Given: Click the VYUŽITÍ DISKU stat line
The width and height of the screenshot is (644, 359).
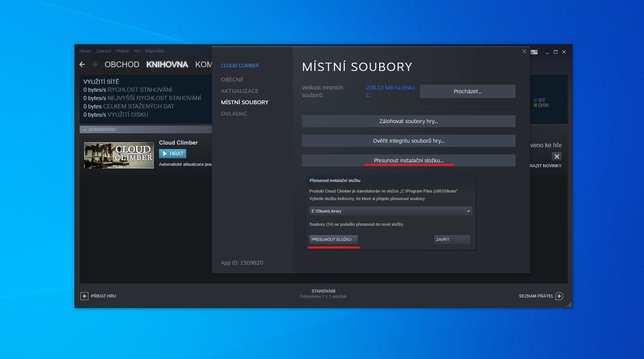Looking at the screenshot, I should pyautogui.click(x=116, y=115).
